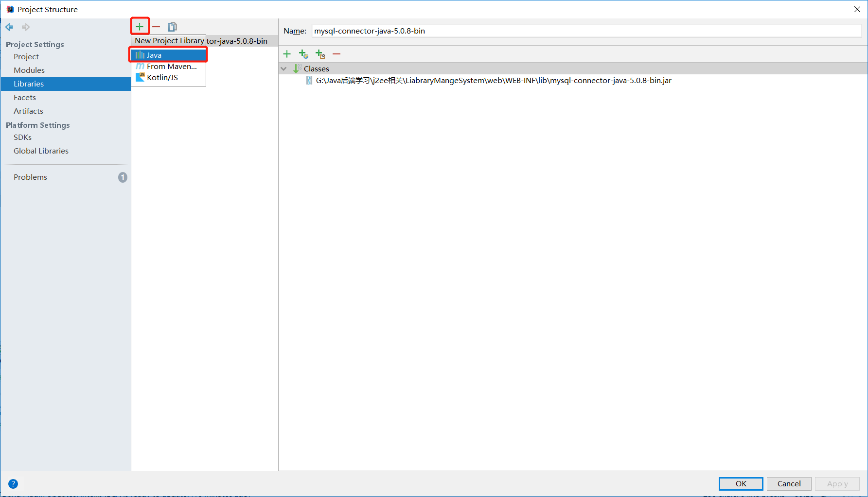Select the Libraries settings page
Screen dimensions: 868x497
click(66, 84)
